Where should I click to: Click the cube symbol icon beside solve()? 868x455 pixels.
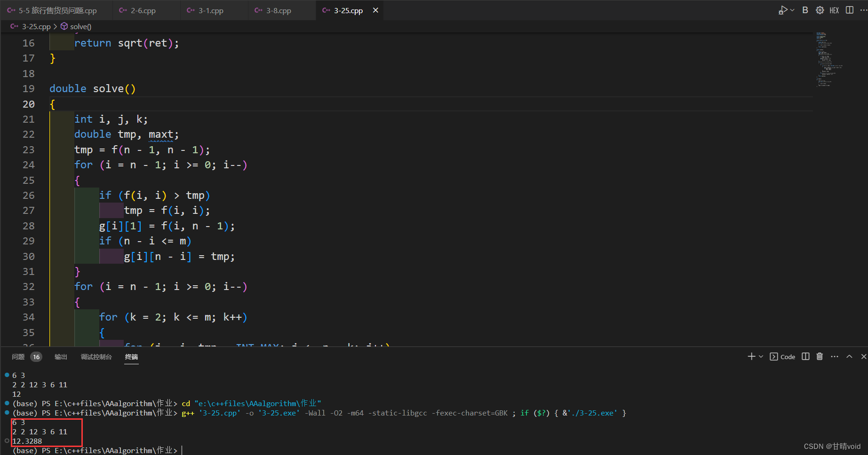click(x=64, y=26)
